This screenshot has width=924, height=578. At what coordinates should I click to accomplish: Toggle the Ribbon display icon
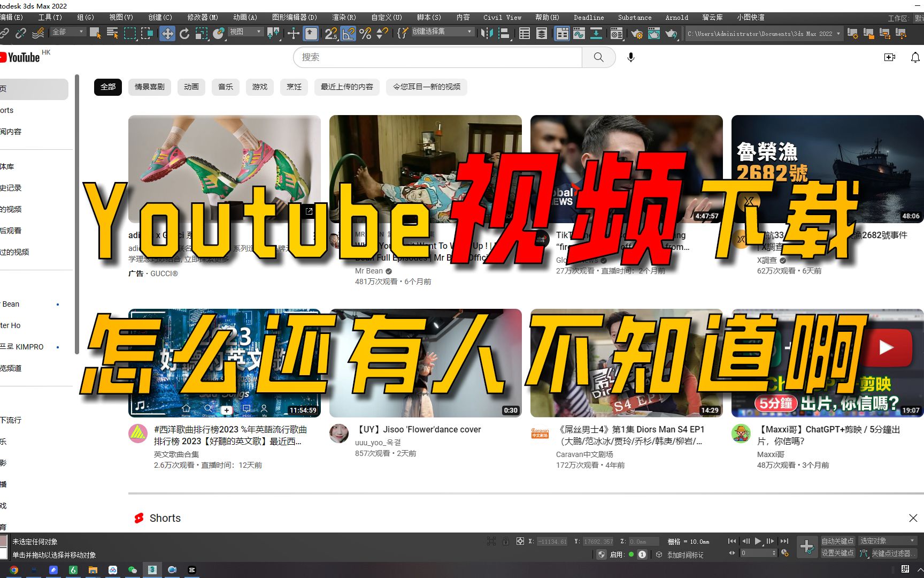[x=562, y=33]
